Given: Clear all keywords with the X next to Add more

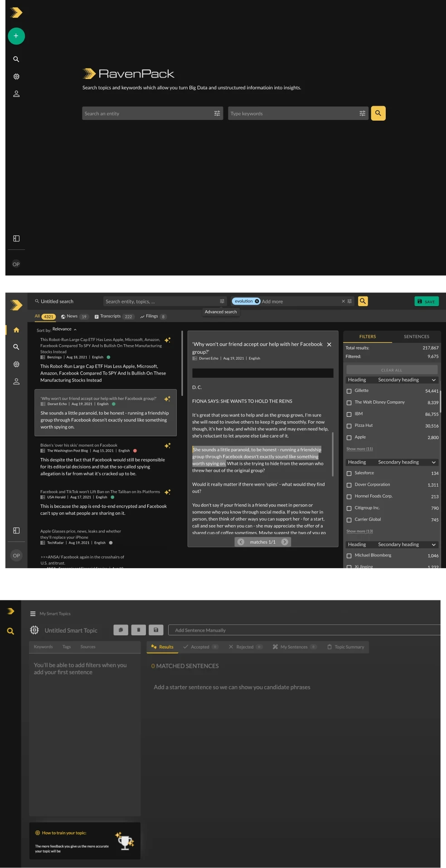Looking at the screenshot, I should 343,301.
